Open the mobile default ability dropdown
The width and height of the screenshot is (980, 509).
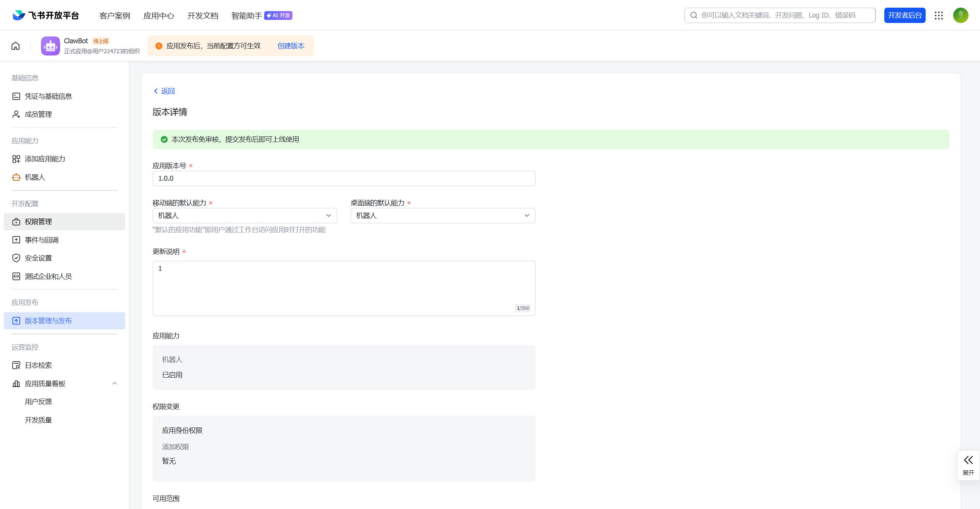245,216
